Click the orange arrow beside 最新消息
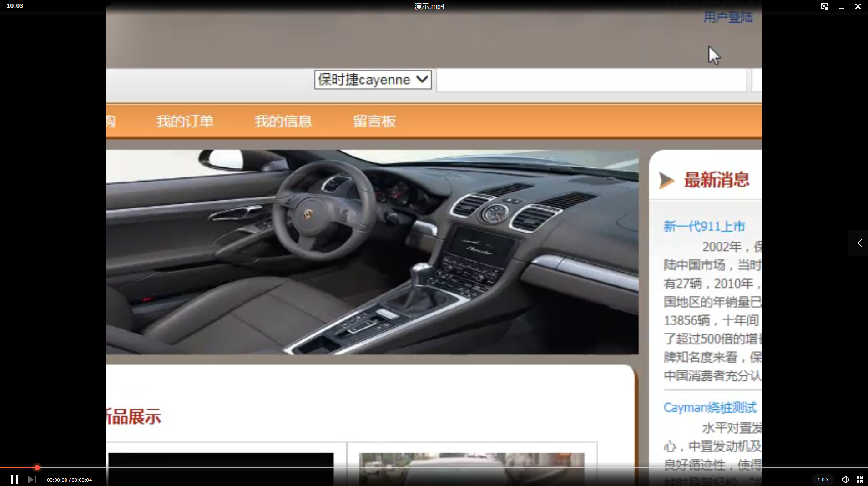The height and width of the screenshot is (486, 868). point(666,180)
